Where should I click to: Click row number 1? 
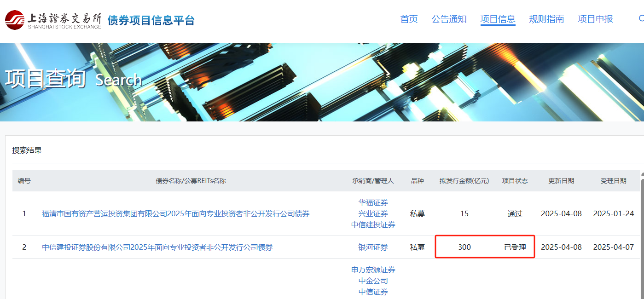24,213
